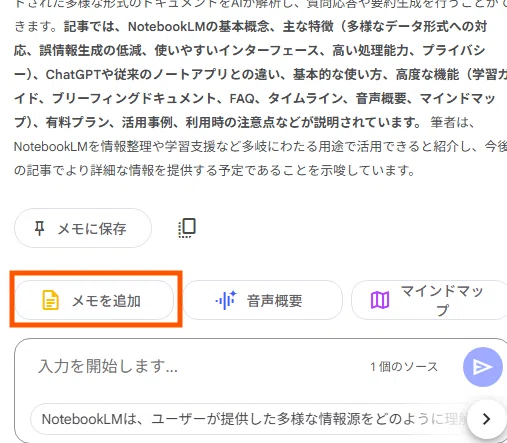Click the メモに保存 button
Viewport: 507px width, 443px height.
83,228
